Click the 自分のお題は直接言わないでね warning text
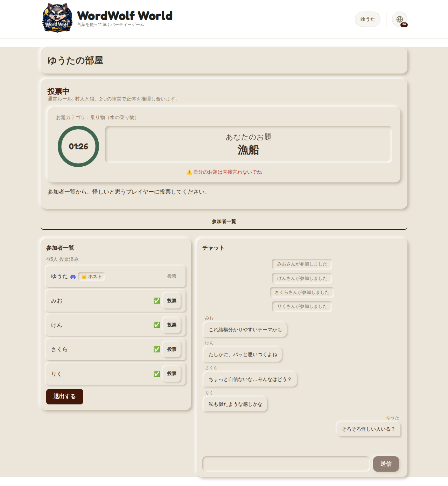The width and height of the screenshot is (448, 486). [227, 172]
